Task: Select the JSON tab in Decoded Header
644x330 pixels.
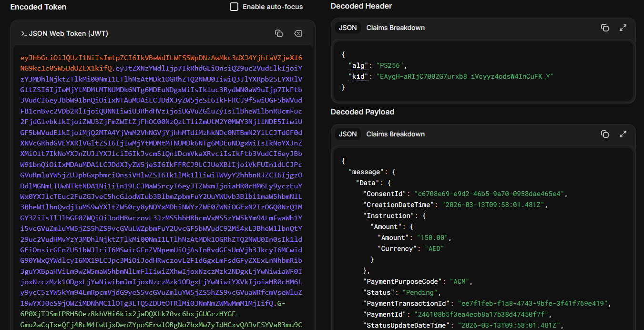Action: [348, 28]
